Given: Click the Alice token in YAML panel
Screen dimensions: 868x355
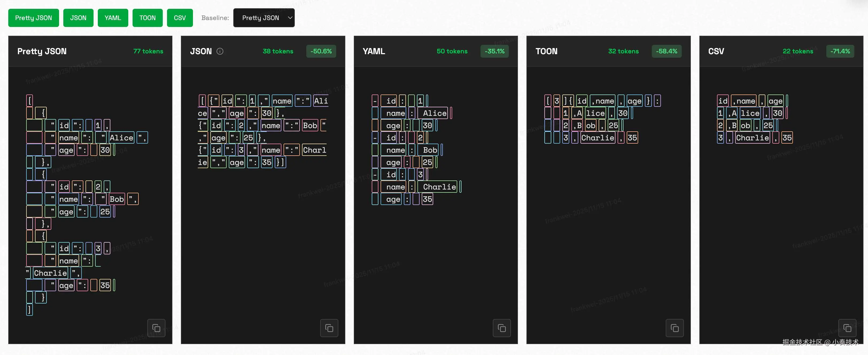Looking at the screenshot, I should [434, 113].
